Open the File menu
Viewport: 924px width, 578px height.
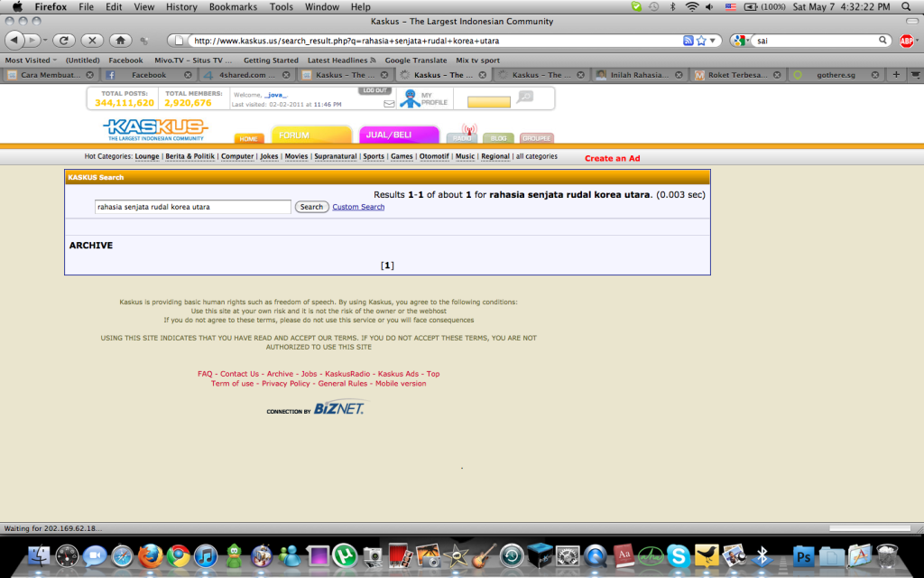[86, 7]
